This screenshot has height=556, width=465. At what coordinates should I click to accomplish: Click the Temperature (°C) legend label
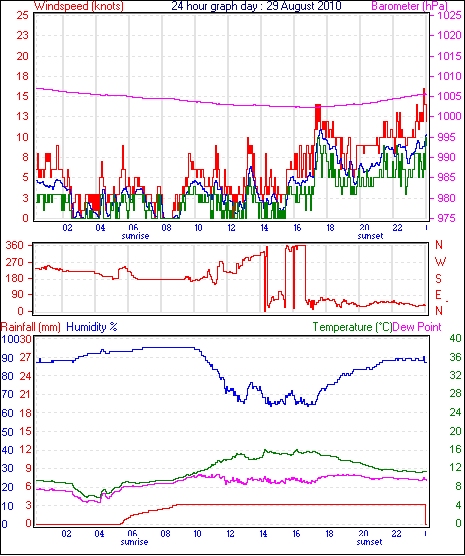(352, 327)
